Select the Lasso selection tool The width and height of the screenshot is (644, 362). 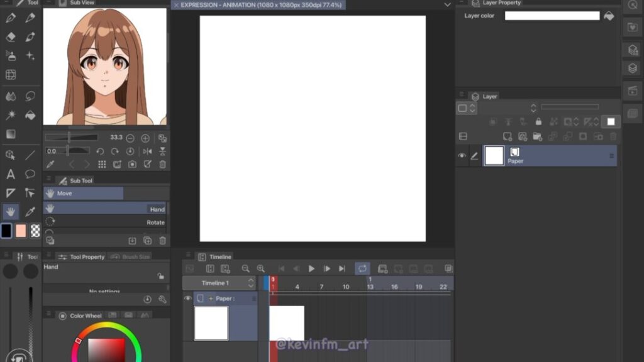coord(30,96)
